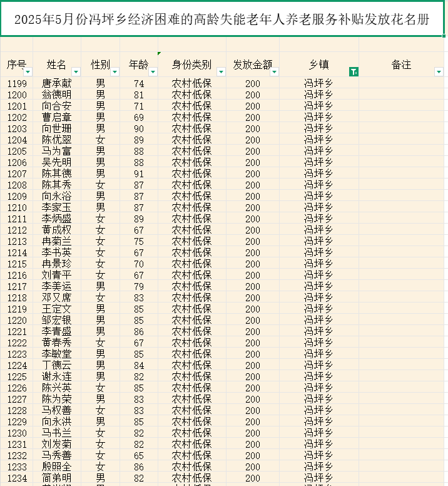Screen dimensions: 448x486
Task: Select serial number cell 1210
Action: point(17,207)
